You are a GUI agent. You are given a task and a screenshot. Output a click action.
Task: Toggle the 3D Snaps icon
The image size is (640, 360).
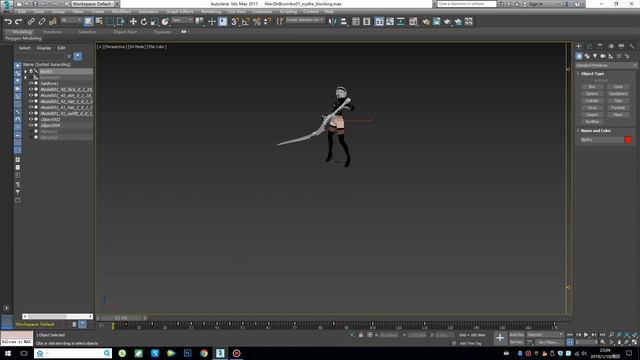pyautogui.click(x=235, y=22)
